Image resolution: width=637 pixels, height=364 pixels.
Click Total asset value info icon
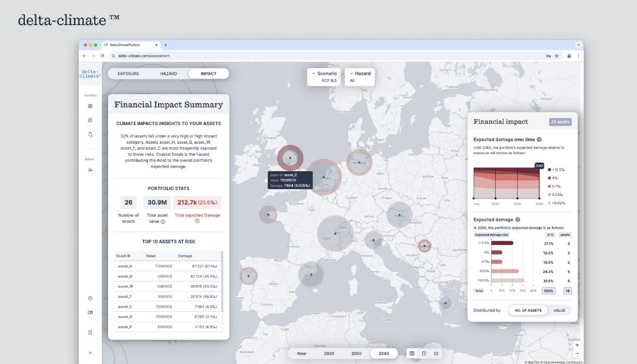[x=163, y=222]
